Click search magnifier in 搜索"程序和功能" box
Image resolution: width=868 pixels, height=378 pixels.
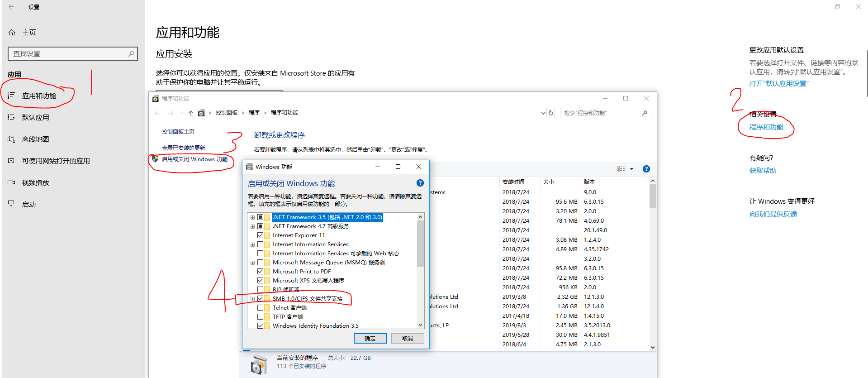coord(645,113)
